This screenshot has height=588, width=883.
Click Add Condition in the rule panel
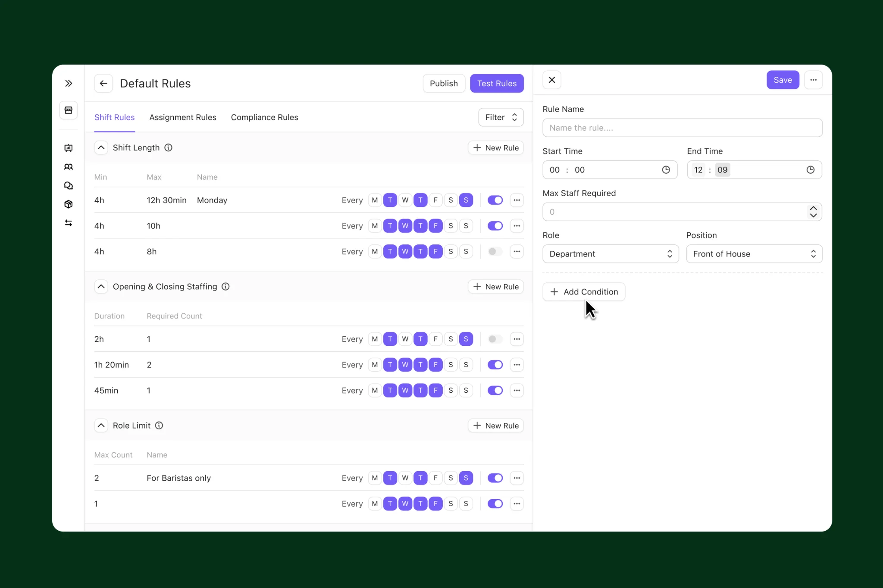tap(583, 292)
